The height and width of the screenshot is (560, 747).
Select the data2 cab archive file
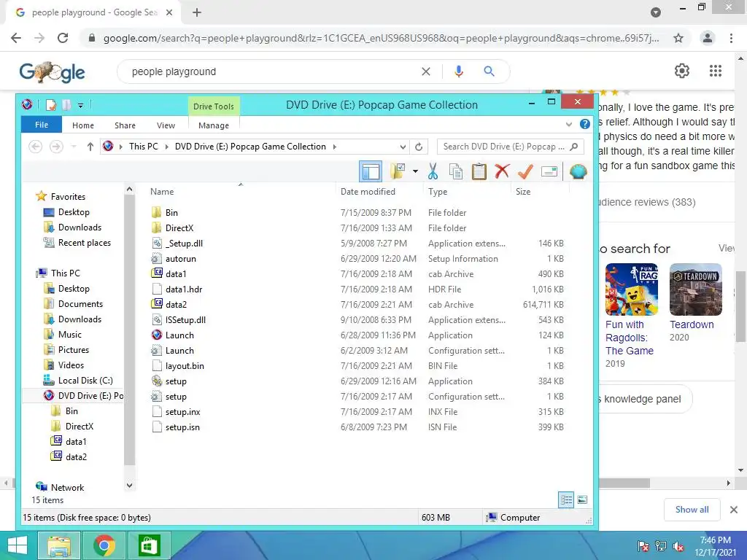[x=176, y=305]
